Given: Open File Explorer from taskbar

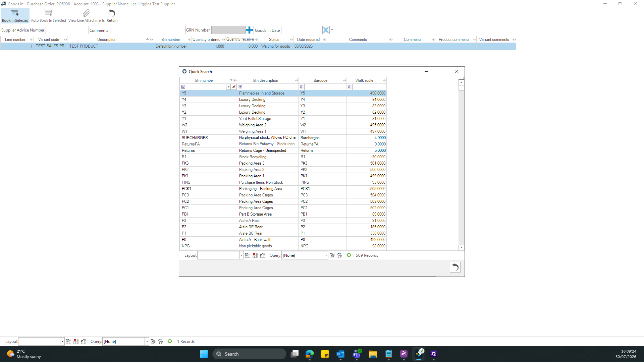Looking at the screenshot, I should pos(373,354).
